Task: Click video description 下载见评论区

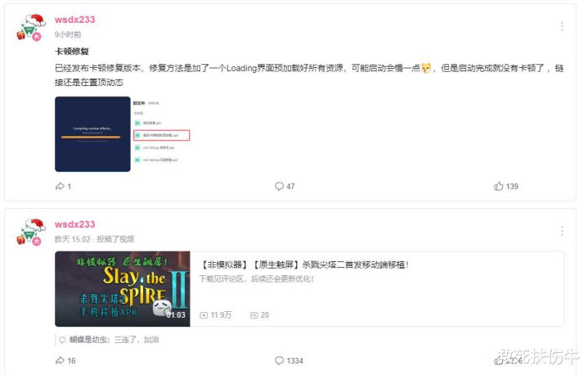Action: click(x=256, y=279)
